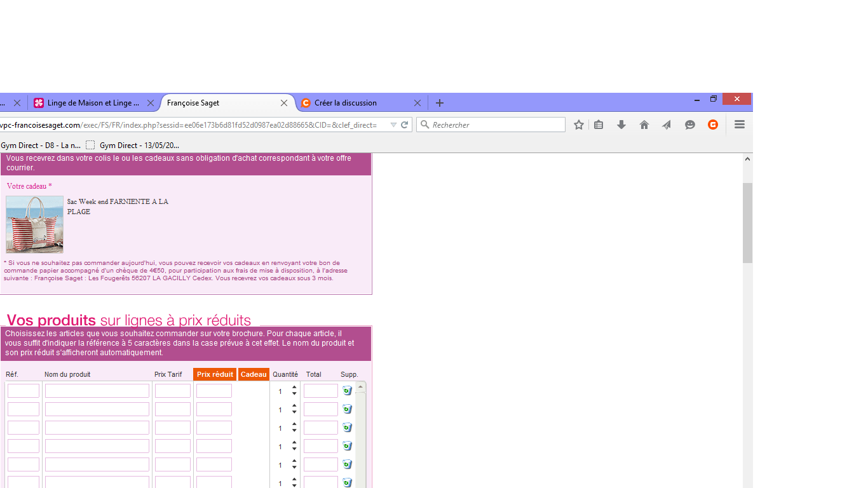Click the first Réf. input field
Image resolution: width=868 pixels, height=488 pixels.
point(24,391)
